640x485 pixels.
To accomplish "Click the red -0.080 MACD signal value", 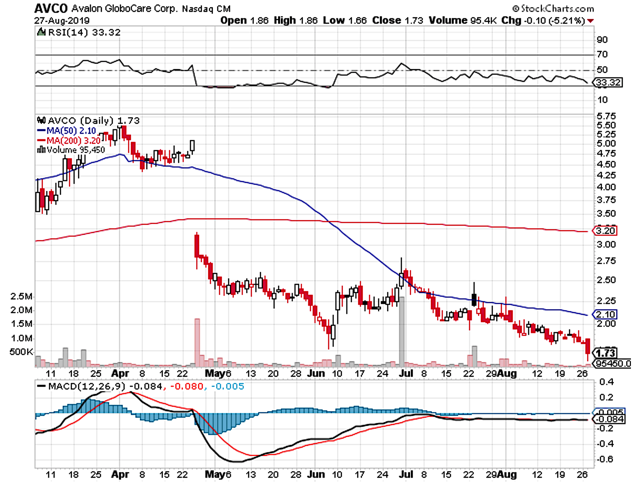I will [187, 386].
